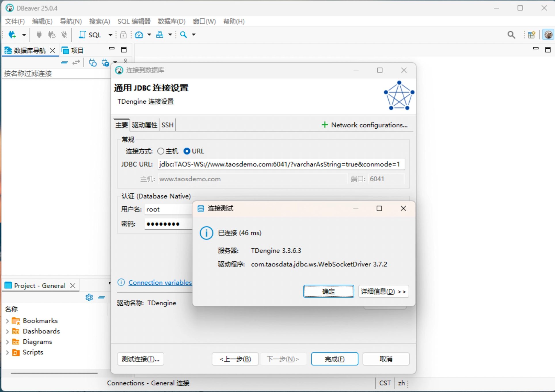Click the new database connection plug icon
555x392 pixels.
[12, 35]
